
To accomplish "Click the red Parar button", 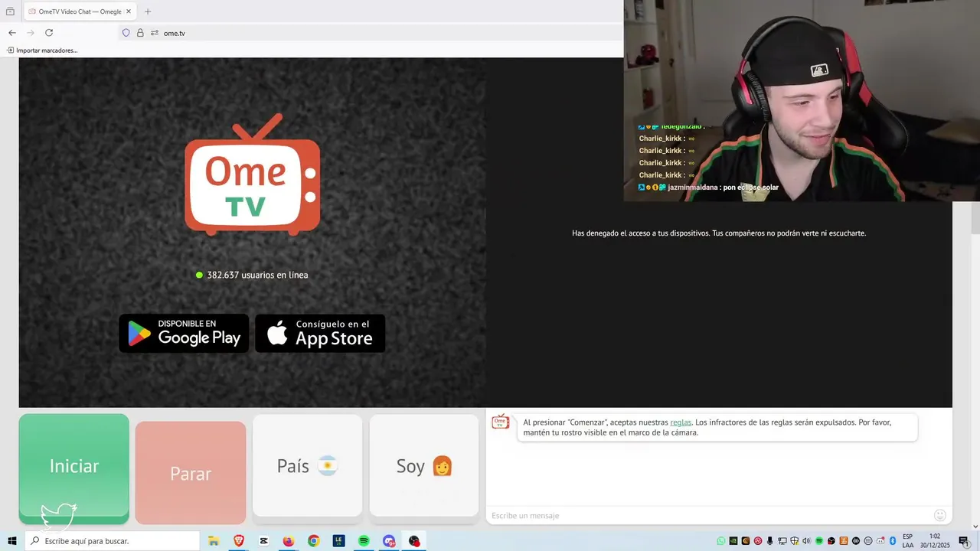I will (191, 473).
